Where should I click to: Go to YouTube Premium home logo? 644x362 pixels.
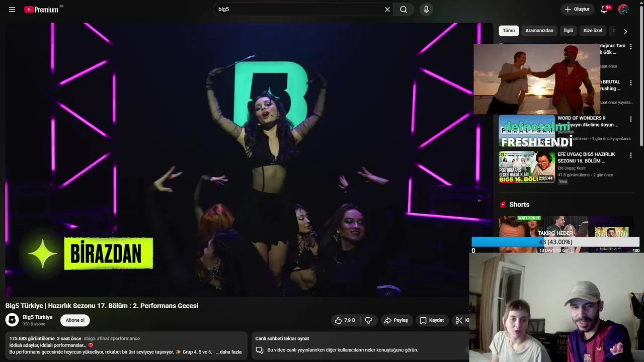[41, 10]
